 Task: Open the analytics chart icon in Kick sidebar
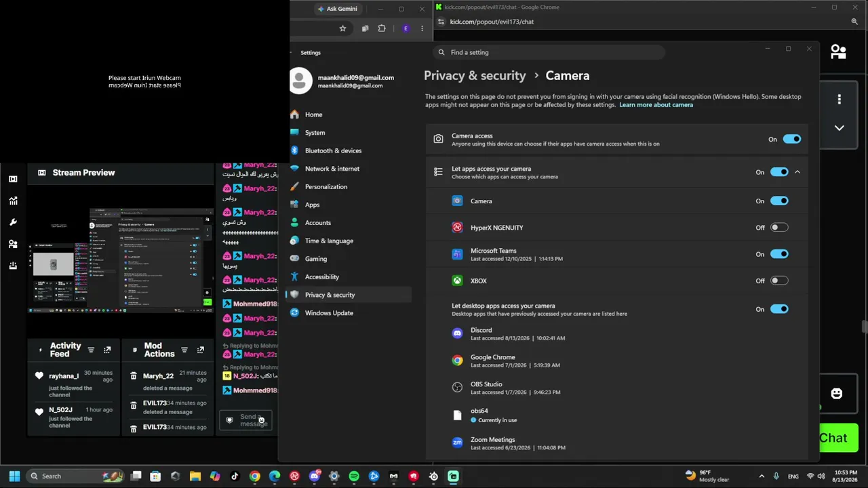(x=13, y=201)
